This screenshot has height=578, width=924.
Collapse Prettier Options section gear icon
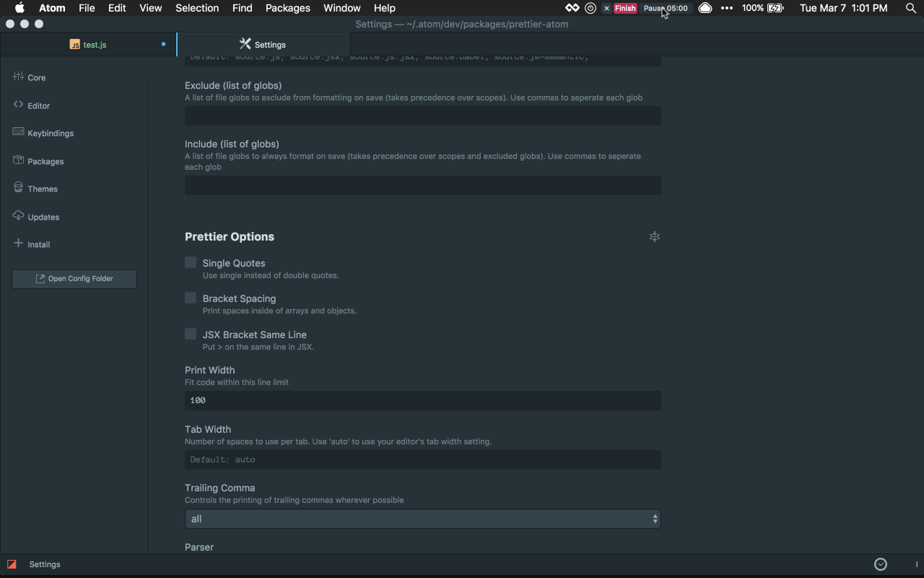pyautogui.click(x=655, y=237)
